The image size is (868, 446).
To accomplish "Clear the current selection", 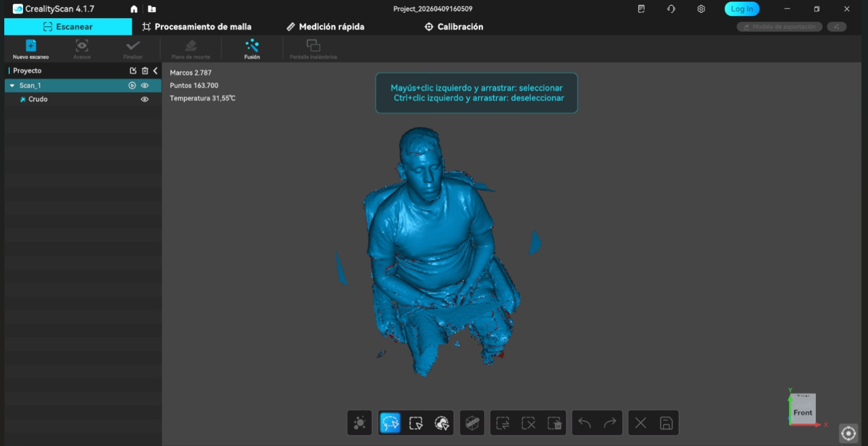I will pyautogui.click(x=528, y=423).
